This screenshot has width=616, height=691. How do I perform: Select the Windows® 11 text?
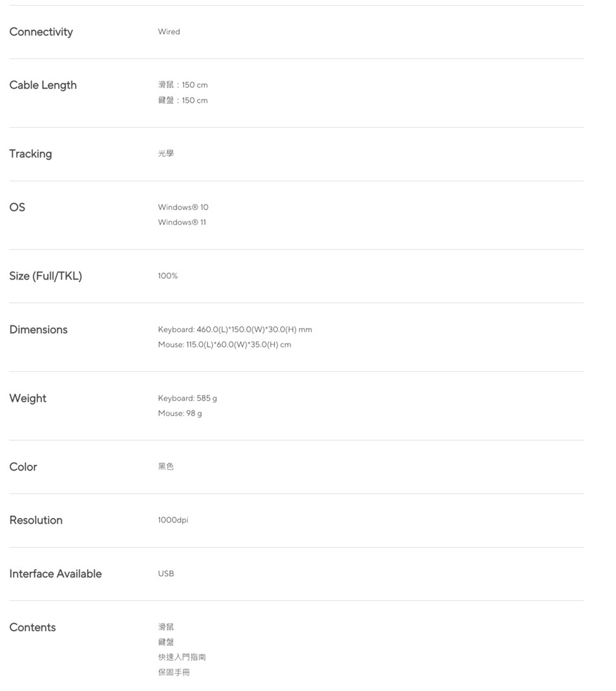click(182, 222)
